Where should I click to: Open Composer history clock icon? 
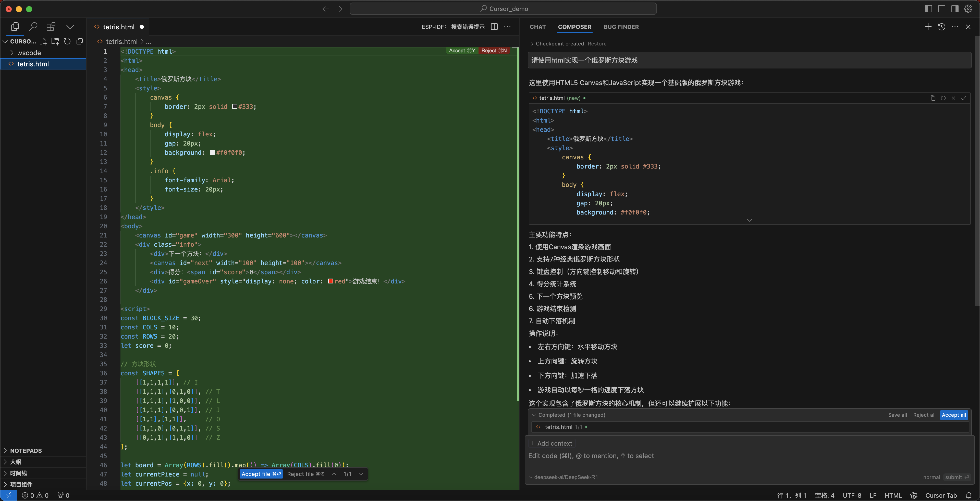pos(941,27)
